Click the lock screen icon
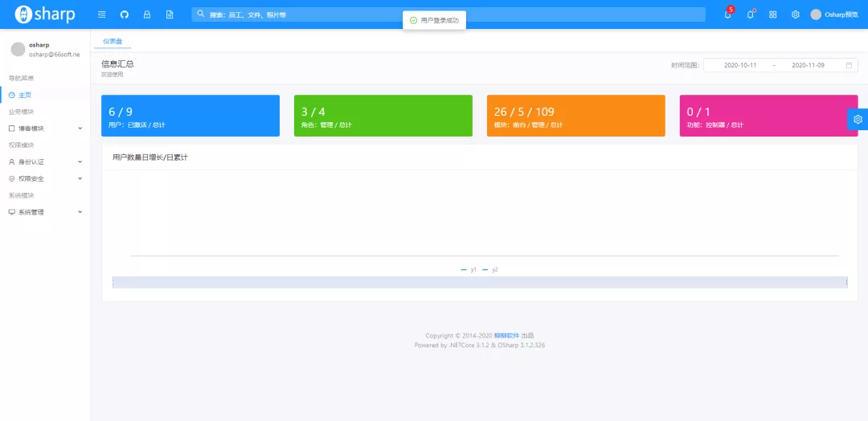 pos(147,14)
